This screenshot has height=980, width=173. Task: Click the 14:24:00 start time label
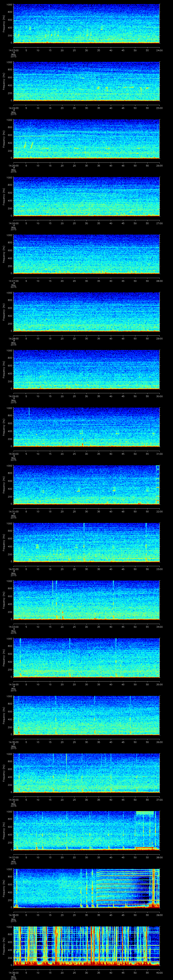pyautogui.click(x=13, y=108)
